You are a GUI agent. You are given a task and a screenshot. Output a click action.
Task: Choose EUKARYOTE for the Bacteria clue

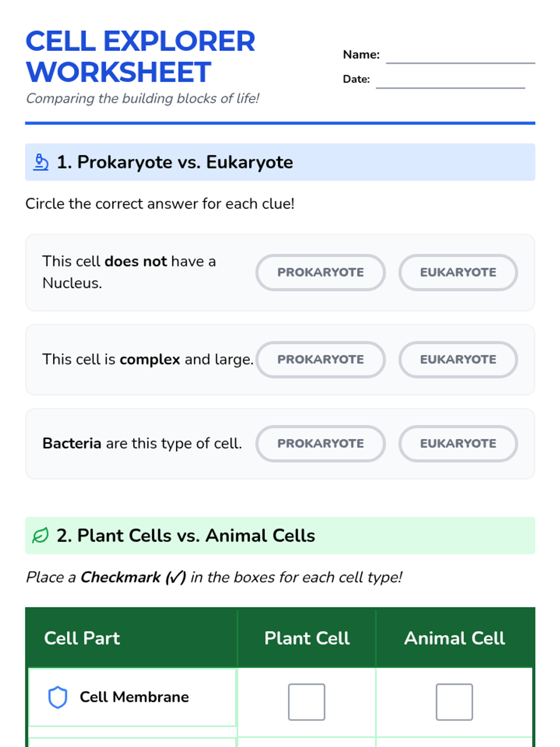click(x=458, y=444)
